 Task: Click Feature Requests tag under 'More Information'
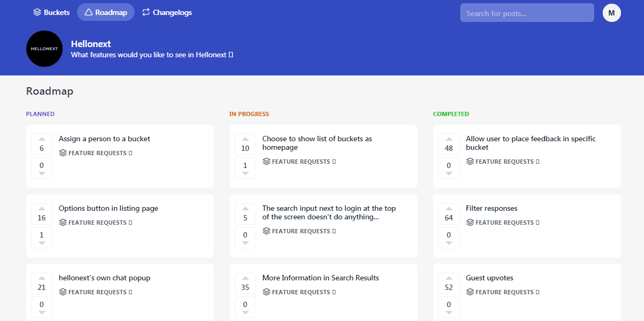(x=299, y=292)
